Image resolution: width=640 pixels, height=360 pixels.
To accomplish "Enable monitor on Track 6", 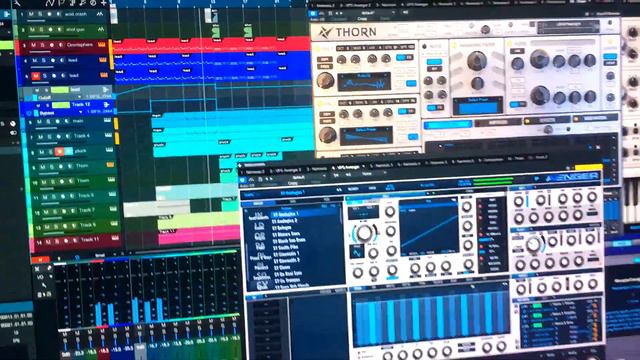I will point(72,196).
